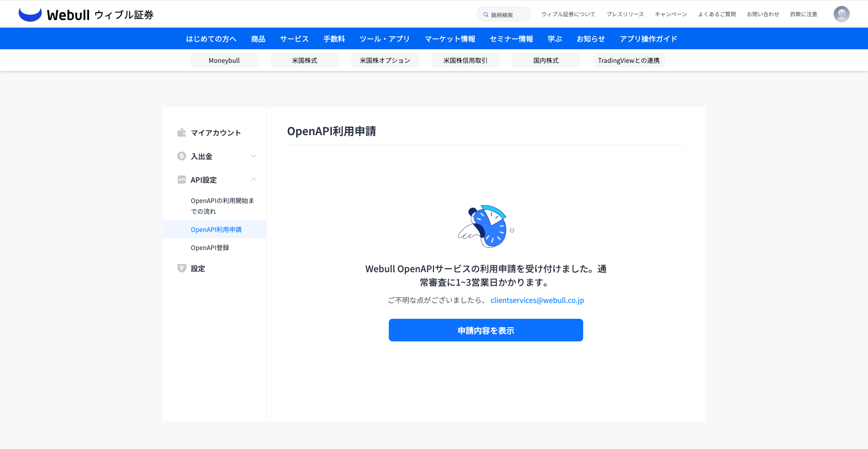Select the 米国株オプション tab
868x449 pixels.
click(x=385, y=60)
